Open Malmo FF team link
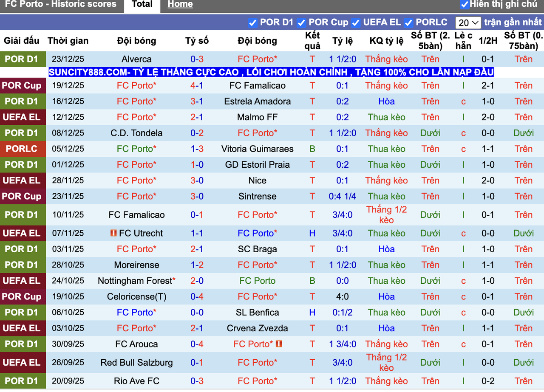544x392 pixels. tap(258, 117)
